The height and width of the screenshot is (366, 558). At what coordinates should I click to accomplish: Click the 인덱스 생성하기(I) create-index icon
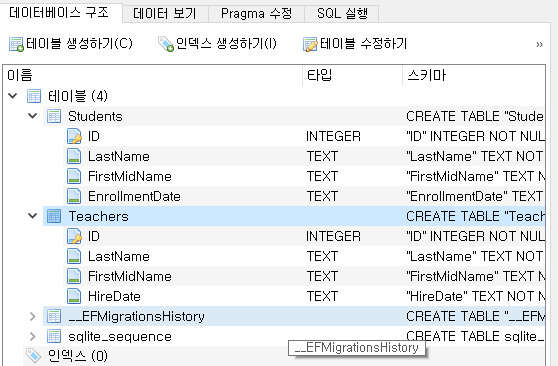[166, 44]
